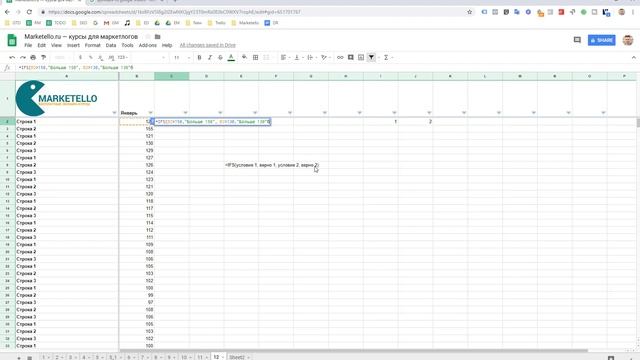Viewport: 640px width, 360px height.
Task: Open the Trello bookmark
Action: pos(217,23)
